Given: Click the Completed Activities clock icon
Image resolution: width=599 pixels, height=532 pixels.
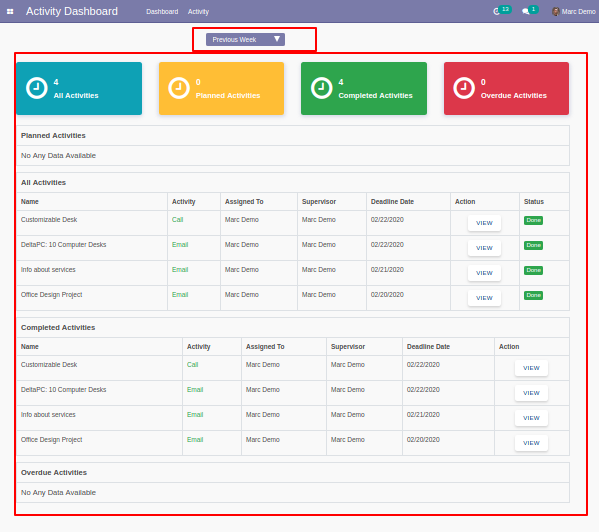Looking at the screenshot, I should click(x=321, y=88).
